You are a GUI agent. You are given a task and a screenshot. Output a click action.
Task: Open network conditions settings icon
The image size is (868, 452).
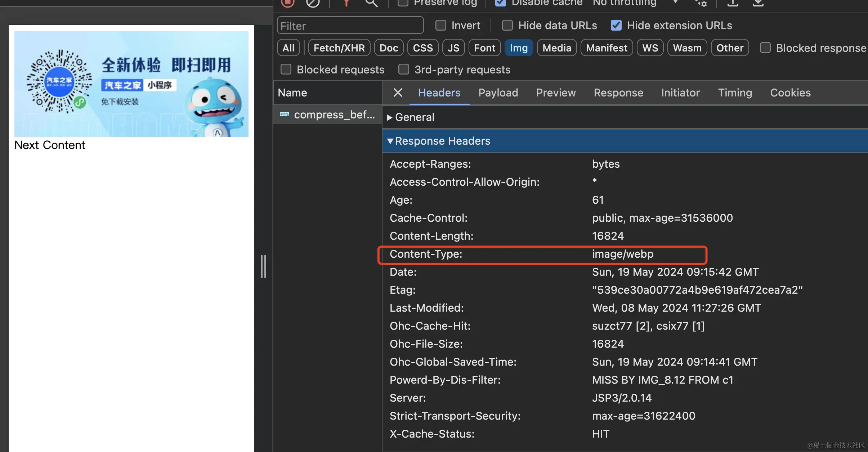pyautogui.click(x=701, y=3)
